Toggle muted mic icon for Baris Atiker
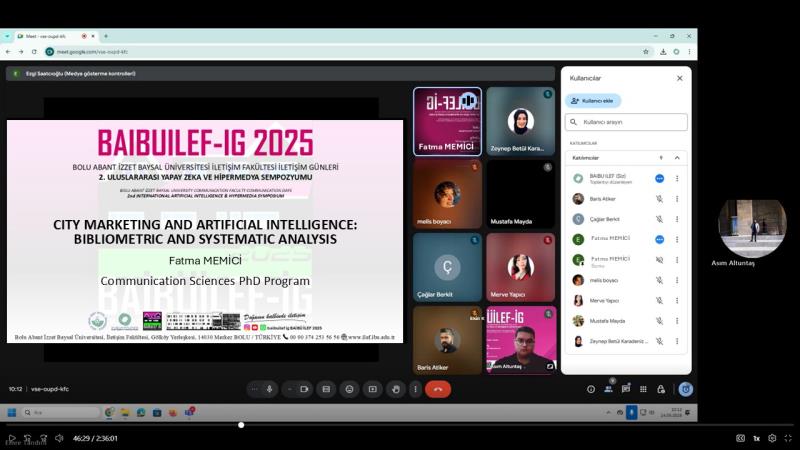Screen dimensions: 800x450 point(660,199)
